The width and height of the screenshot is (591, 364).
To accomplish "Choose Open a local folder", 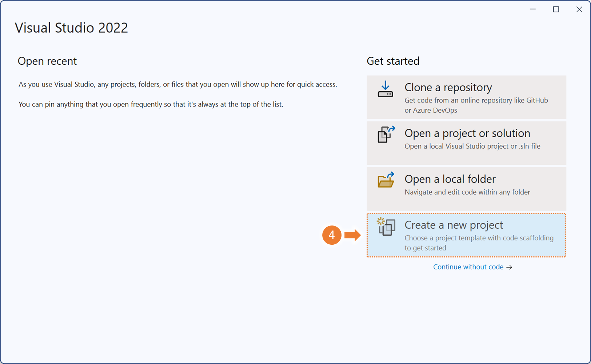I will tap(466, 189).
